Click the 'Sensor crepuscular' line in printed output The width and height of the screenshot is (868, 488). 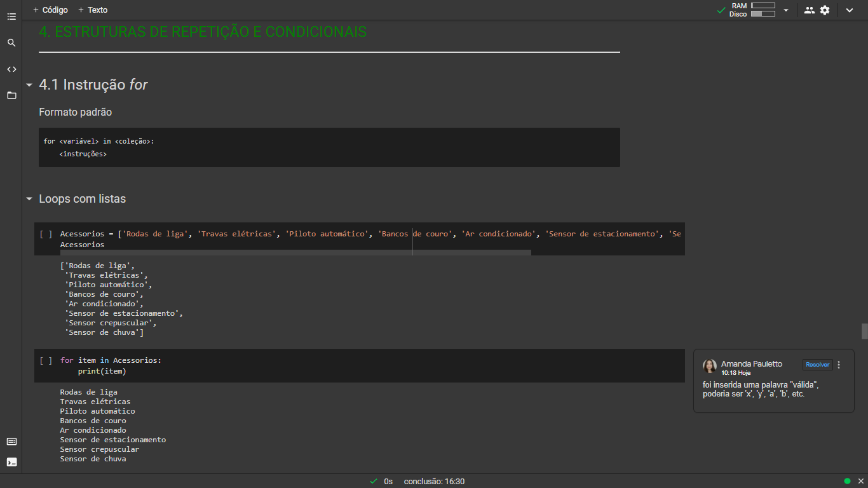100,449
